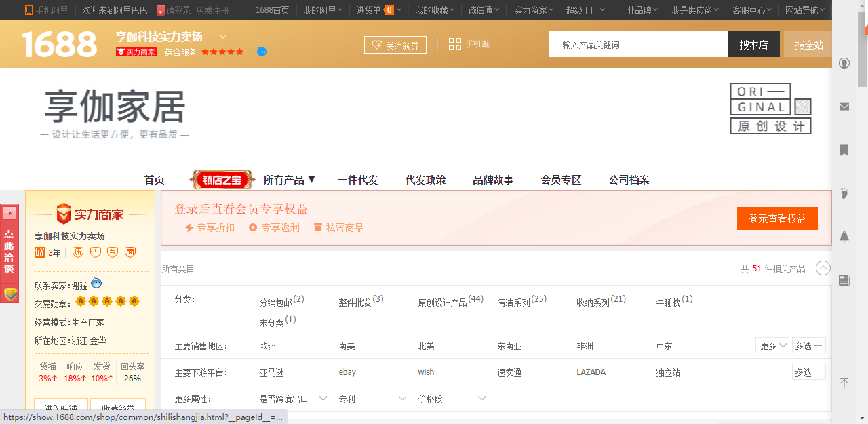
Task: Open the 镇店之宝 red banner
Action: [x=222, y=180]
